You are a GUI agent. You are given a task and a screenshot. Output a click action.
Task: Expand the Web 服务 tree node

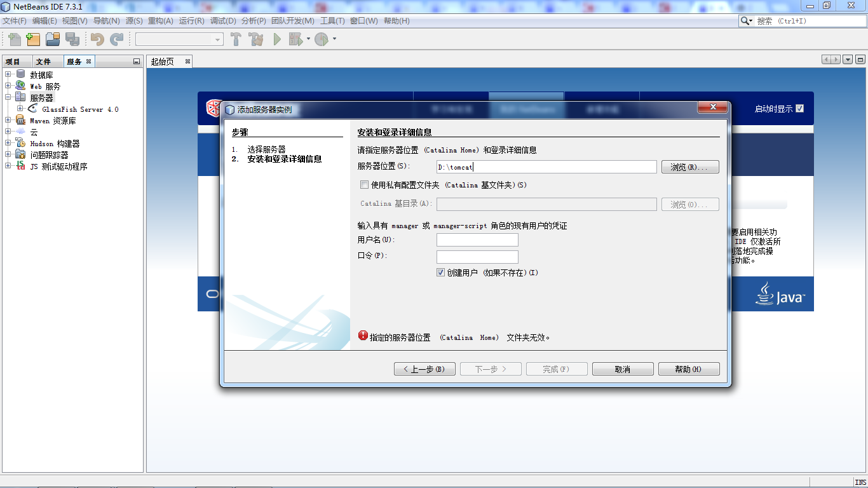[8, 86]
